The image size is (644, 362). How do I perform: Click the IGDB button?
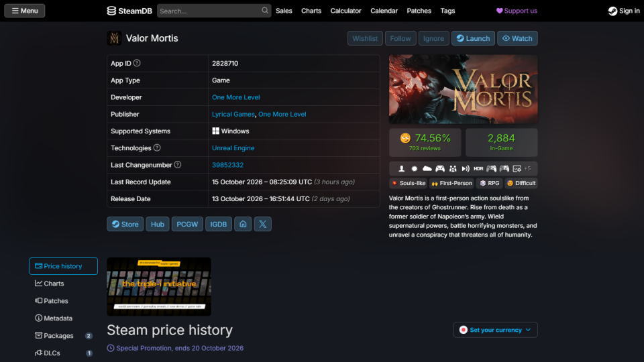(x=219, y=224)
